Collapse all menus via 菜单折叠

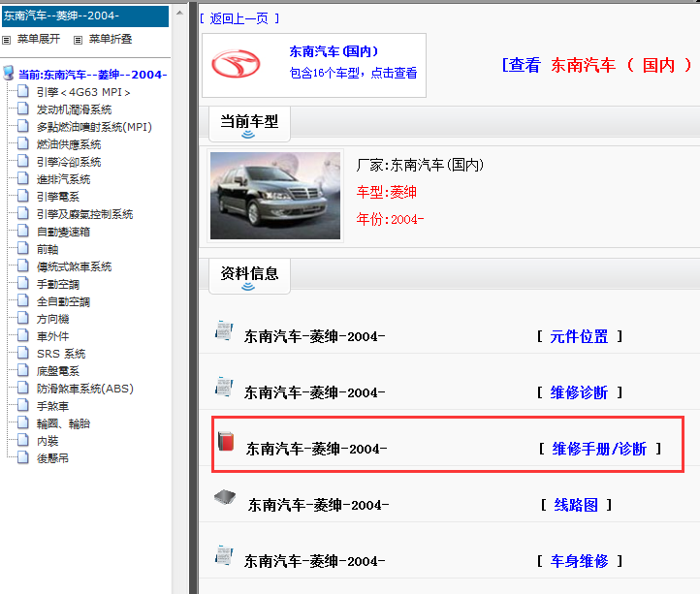pyautogui.click(x=111, y=40)
